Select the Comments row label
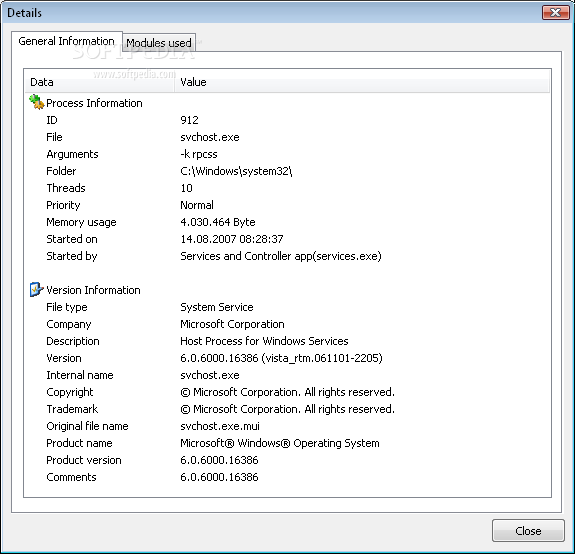The image size is (575, 554). point(71,477)
